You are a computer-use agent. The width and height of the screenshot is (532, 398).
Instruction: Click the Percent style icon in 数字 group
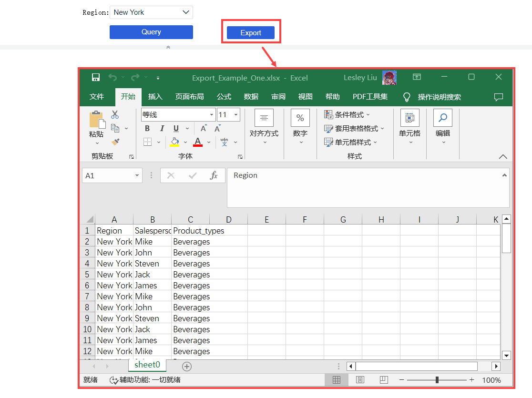tap(300, 117)
